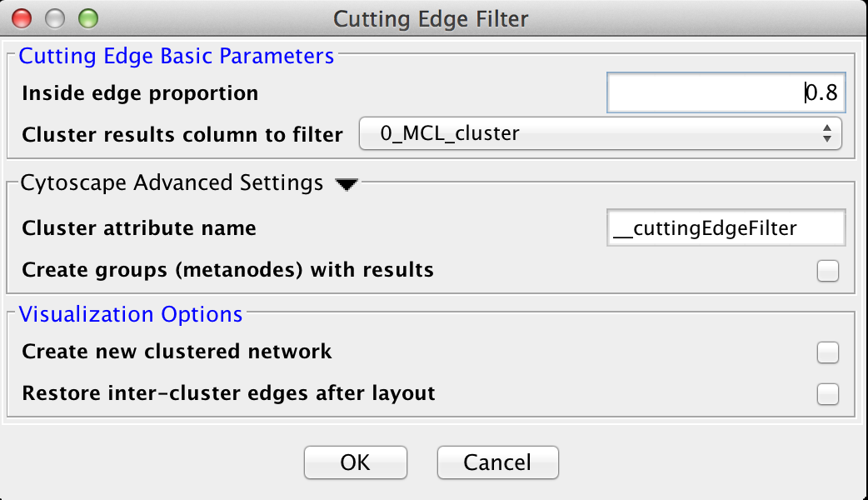Click the Cluster attribute name label
Screen dimensions: 868x500
[139, 227]
